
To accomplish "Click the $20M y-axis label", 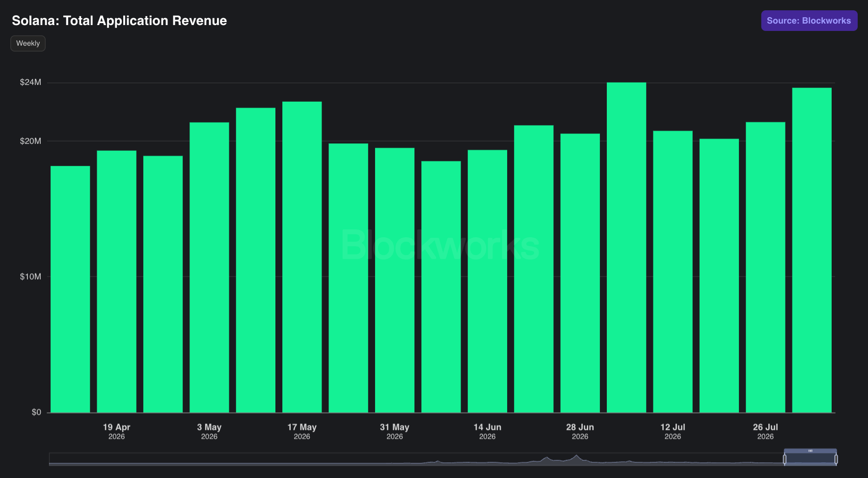I will pyautogui.click(x=30, y=141).
